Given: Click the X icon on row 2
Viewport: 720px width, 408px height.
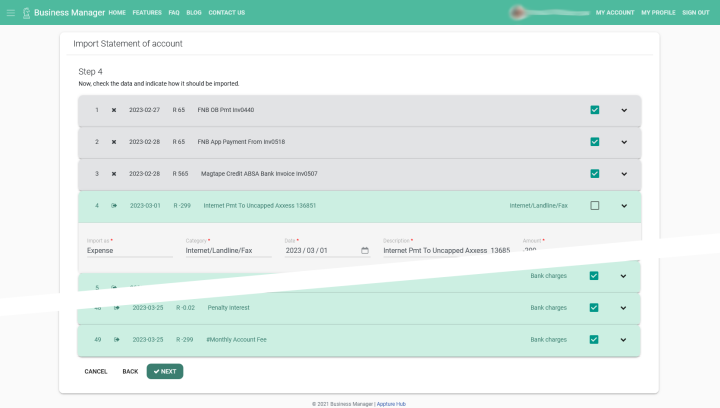Looking at the screenshot, I should (x=114, y=142).
